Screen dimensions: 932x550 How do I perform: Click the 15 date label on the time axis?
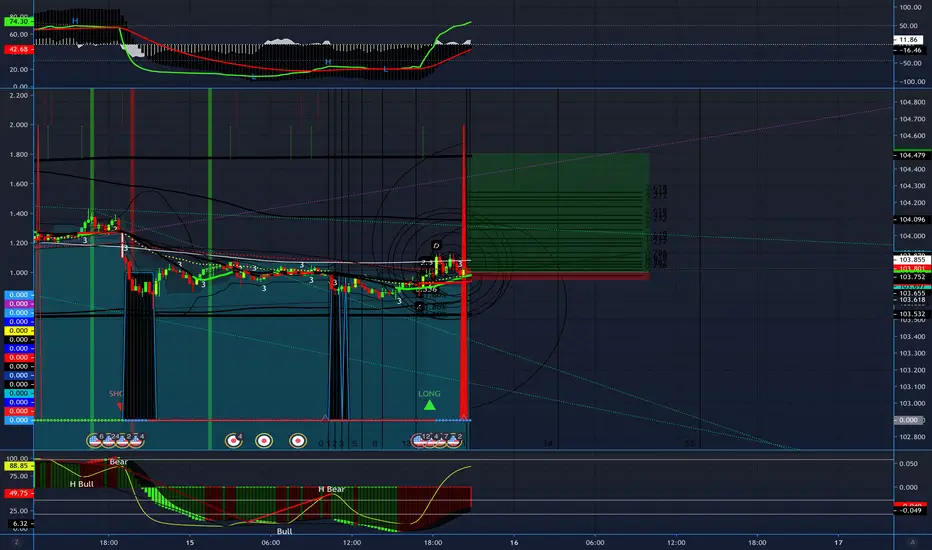point(190,542)
